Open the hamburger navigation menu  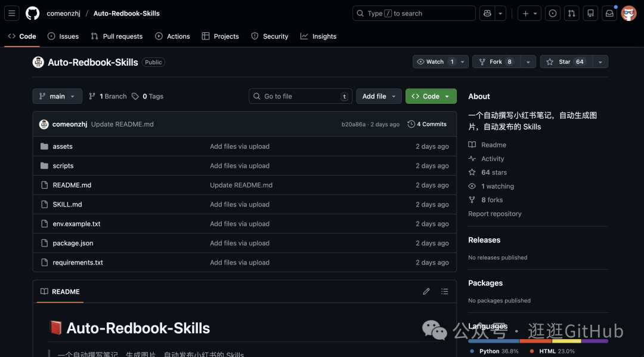pos(12,13)
